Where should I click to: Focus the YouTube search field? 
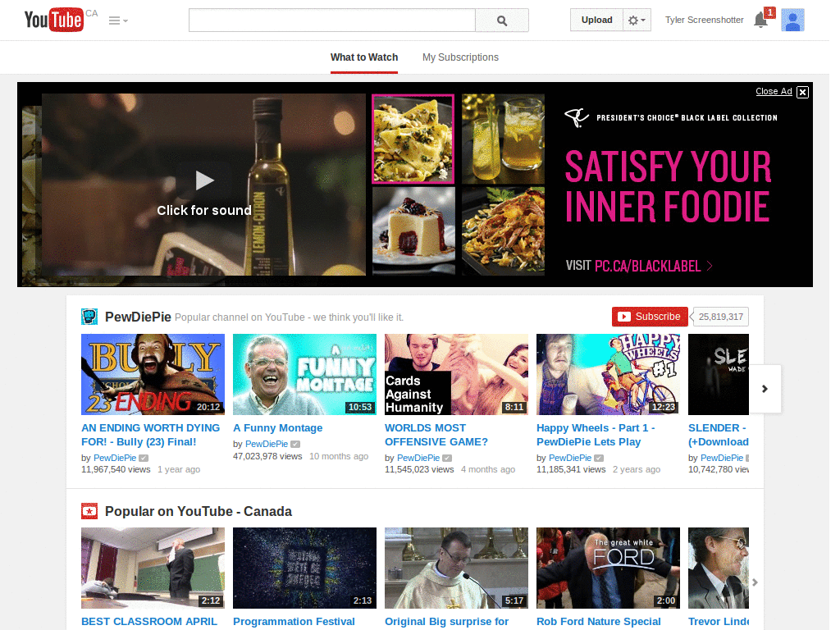(x=332, y=21)
